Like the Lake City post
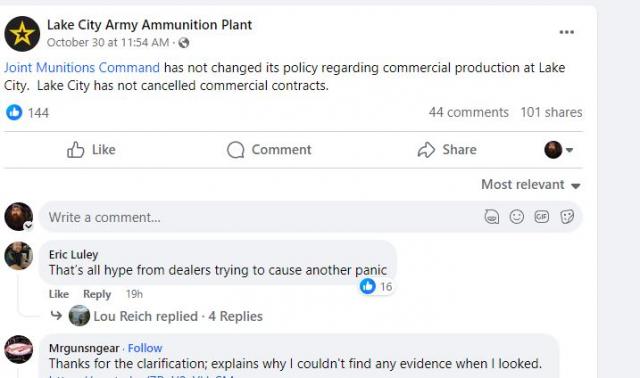The image size is (640, 378). pyautogui.click(x=91, y=150)
